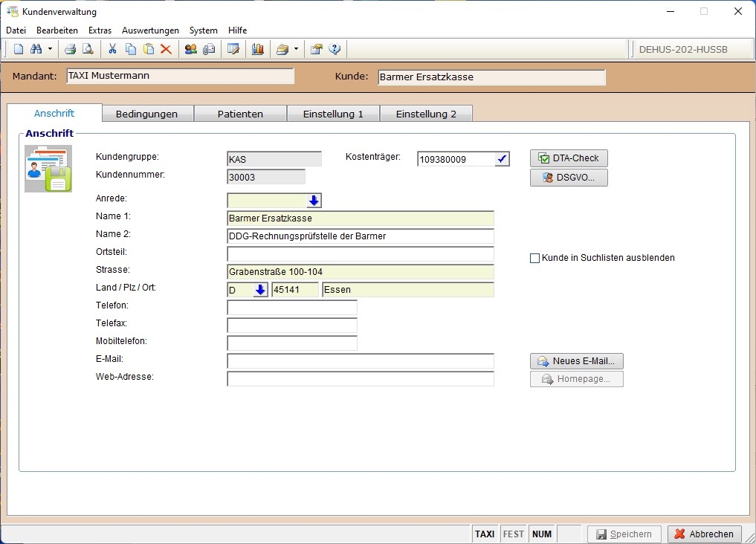
Task: Click the Kostenträger number field
Action: pos(456,159)
